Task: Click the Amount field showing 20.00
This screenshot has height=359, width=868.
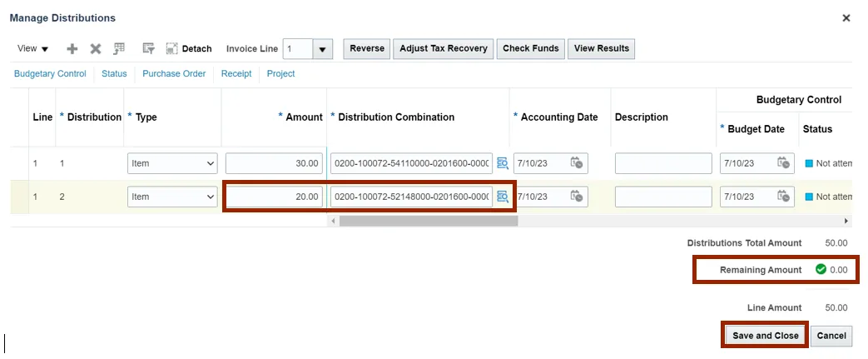Action: (274, 197)
